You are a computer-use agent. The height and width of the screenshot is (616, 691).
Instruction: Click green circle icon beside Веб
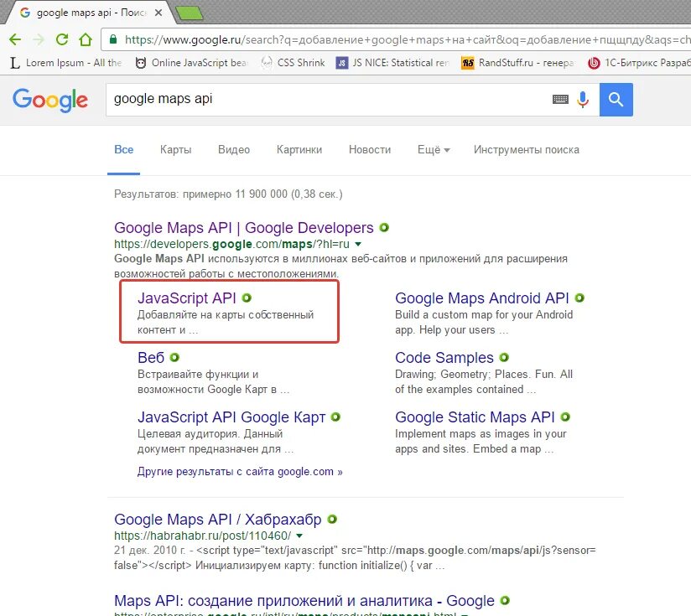coord(174,358)
